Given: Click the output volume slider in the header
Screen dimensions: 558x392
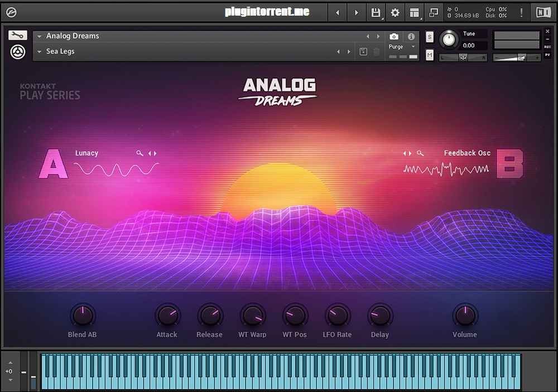Looking at the screenshot, I should point(517,57).
